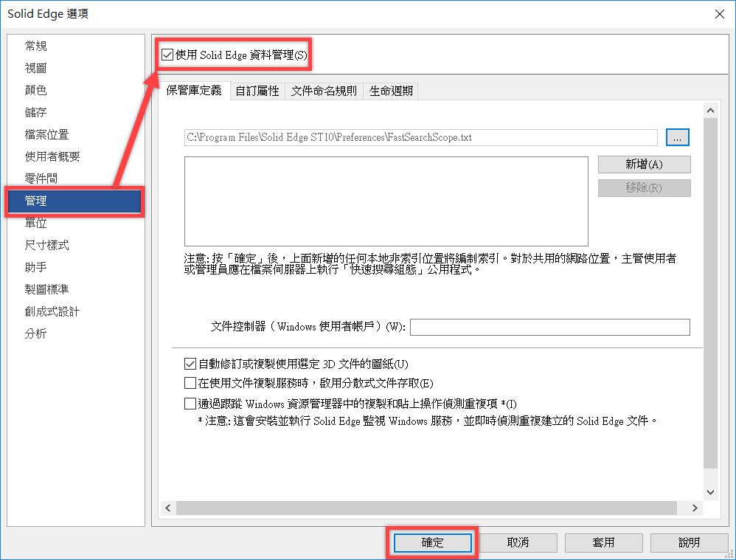Select 零件間 category
This screenshot has width=736, height=560.
coord(41,179)
